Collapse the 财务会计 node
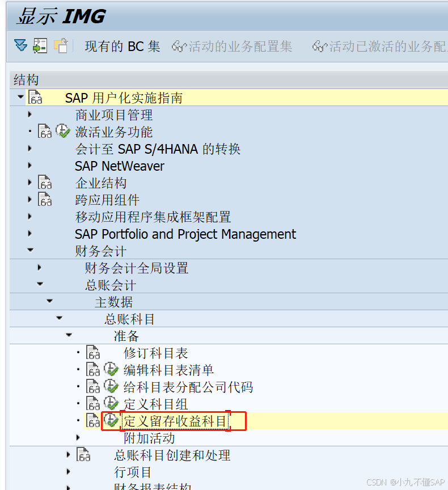Image resolution: width=448 pixels, height=490 pixels. (30, 250)
